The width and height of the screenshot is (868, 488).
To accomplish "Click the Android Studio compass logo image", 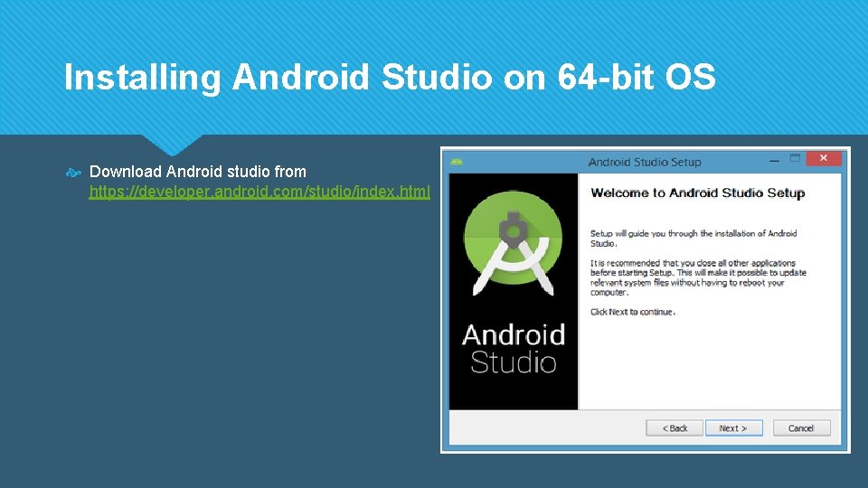I will 514,242.
